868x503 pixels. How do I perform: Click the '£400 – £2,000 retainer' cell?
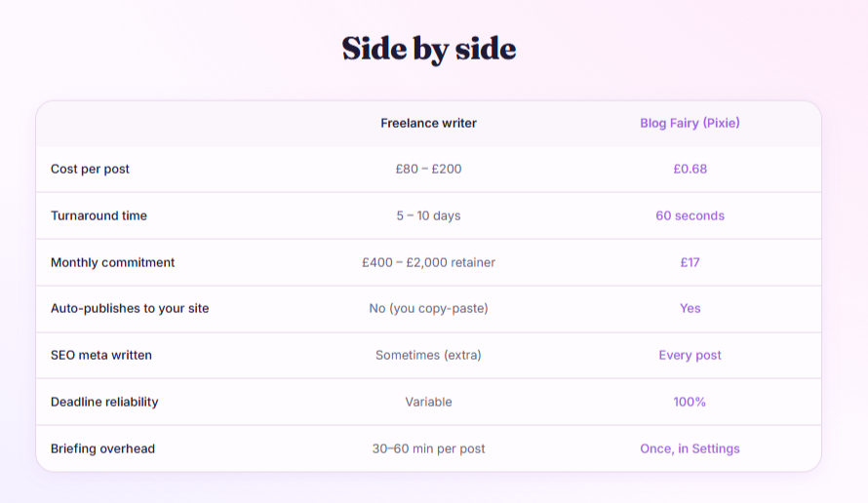[x=428, y=262]
